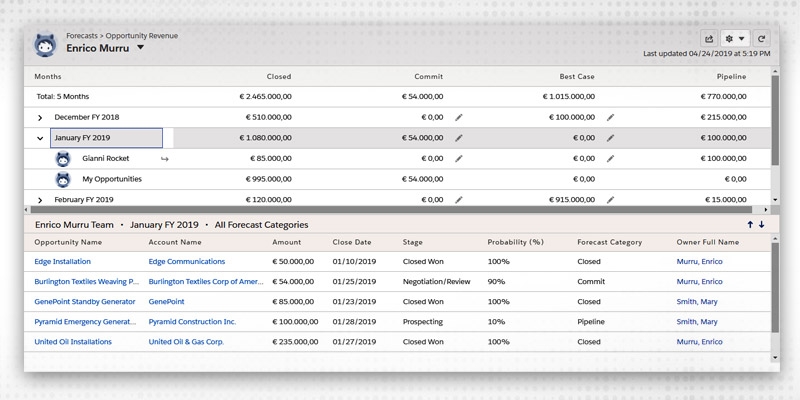
Task: Collapse the January FY 2019 row
Action: (x=40, y=138)
